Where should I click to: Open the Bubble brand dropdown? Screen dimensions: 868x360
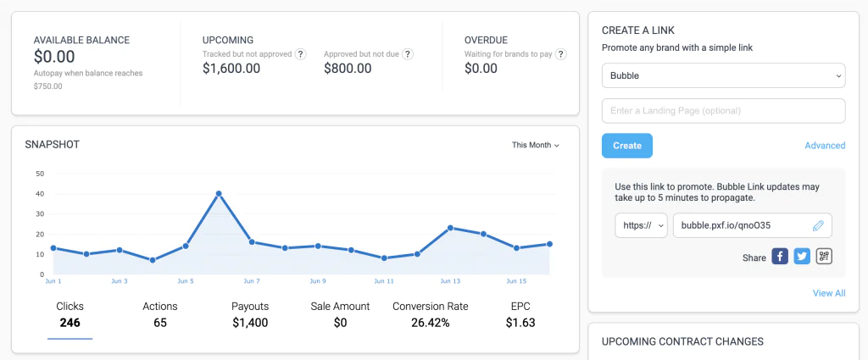[x=724, y=75]
